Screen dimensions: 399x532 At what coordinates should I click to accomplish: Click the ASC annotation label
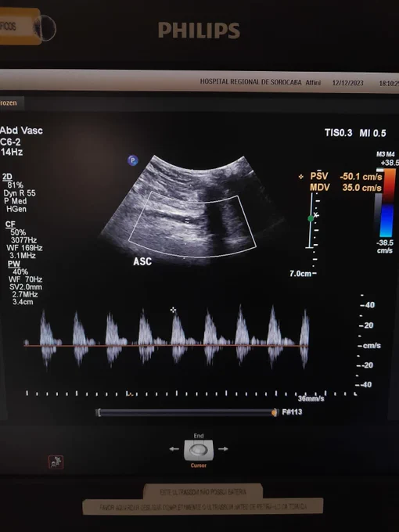click(142, 261)
